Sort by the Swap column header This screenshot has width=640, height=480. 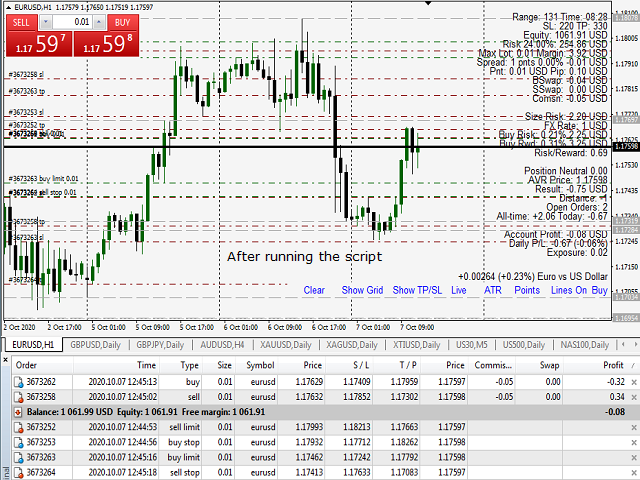539,365
